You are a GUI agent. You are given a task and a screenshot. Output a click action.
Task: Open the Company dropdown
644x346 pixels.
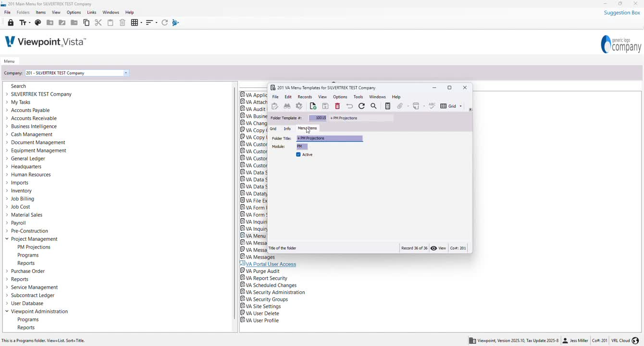126,73
